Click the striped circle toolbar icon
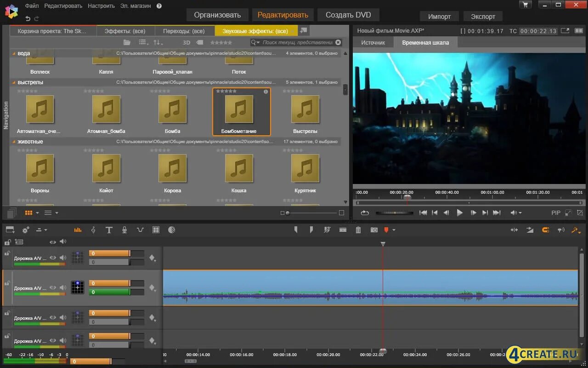This screenshot has height=368, width=588. coord(172,230)
